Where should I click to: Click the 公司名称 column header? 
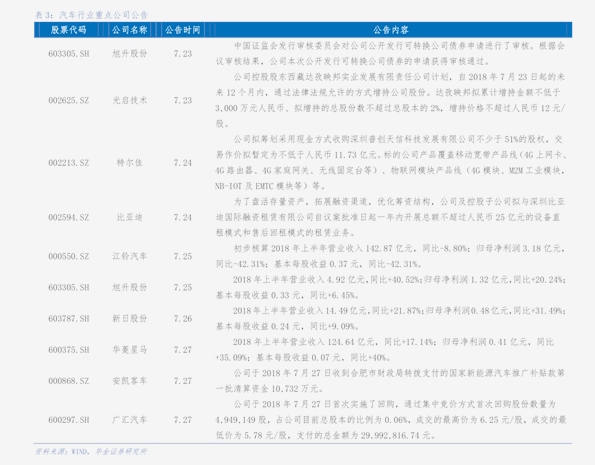point(129,30)
